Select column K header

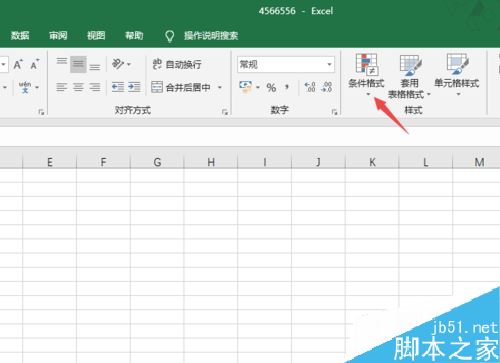point(372,162)
